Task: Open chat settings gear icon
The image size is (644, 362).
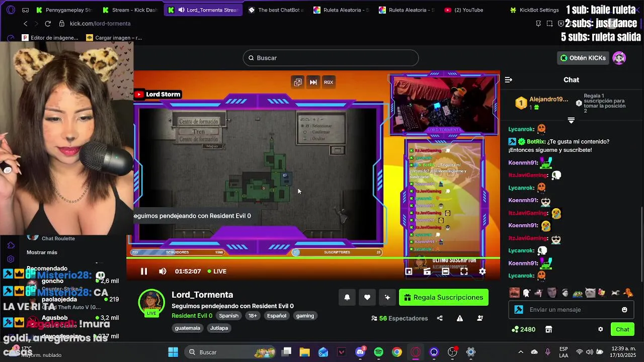Action: tap(600, 329)
